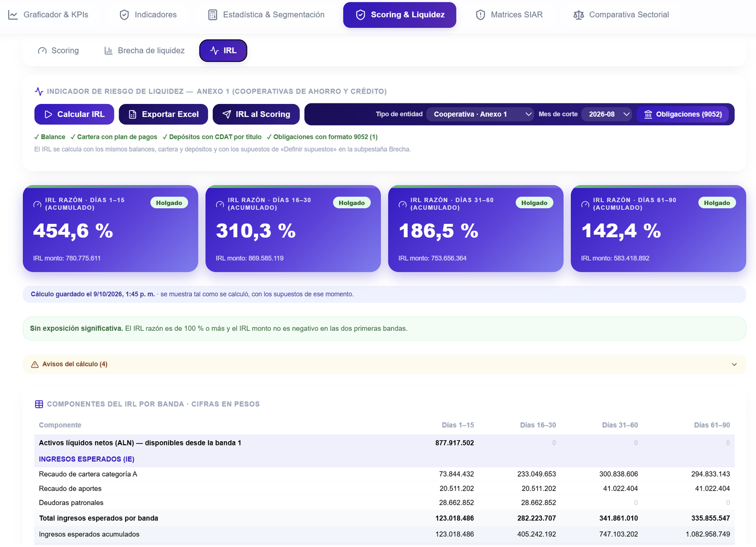
Task: Click the Balance check indicator
Action: 50,137
